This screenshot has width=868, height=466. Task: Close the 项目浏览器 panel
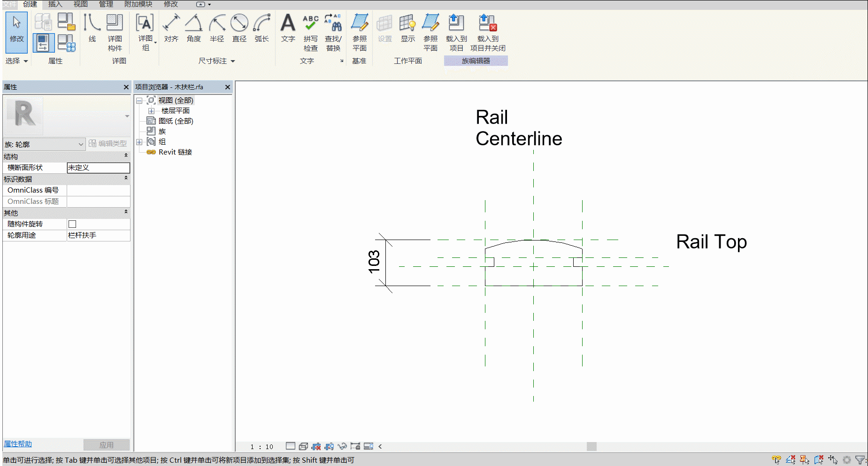click(228, 87)
